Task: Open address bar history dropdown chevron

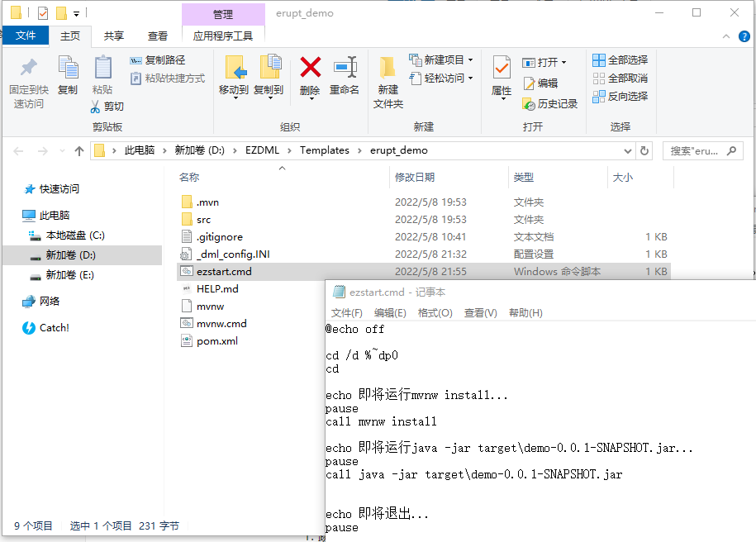Action: tap(627, 151)
